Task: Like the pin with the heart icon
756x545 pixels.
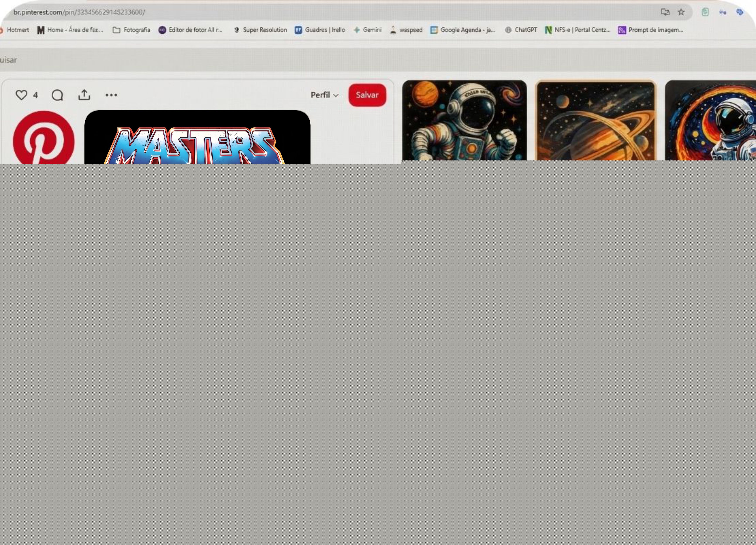Action: [21, 95]
